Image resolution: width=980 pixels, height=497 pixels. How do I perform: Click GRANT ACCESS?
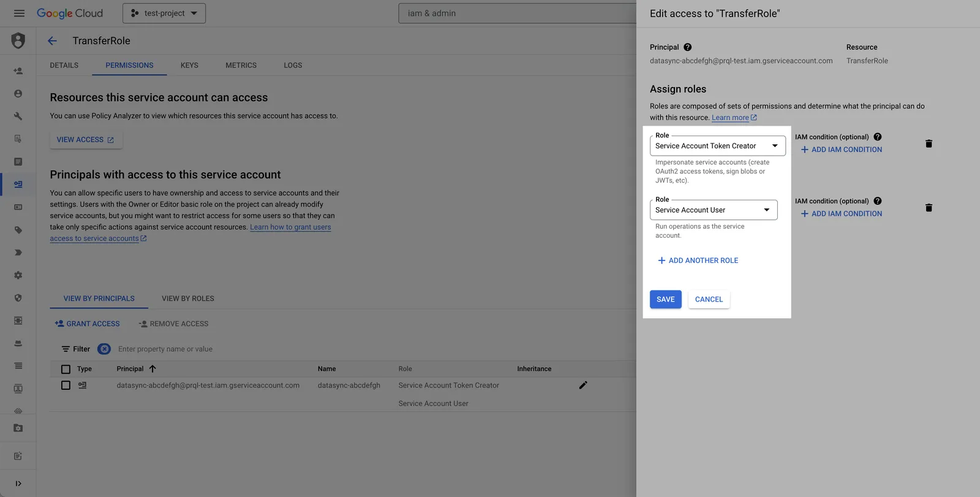pyautogui.click(x=87, y=324)
